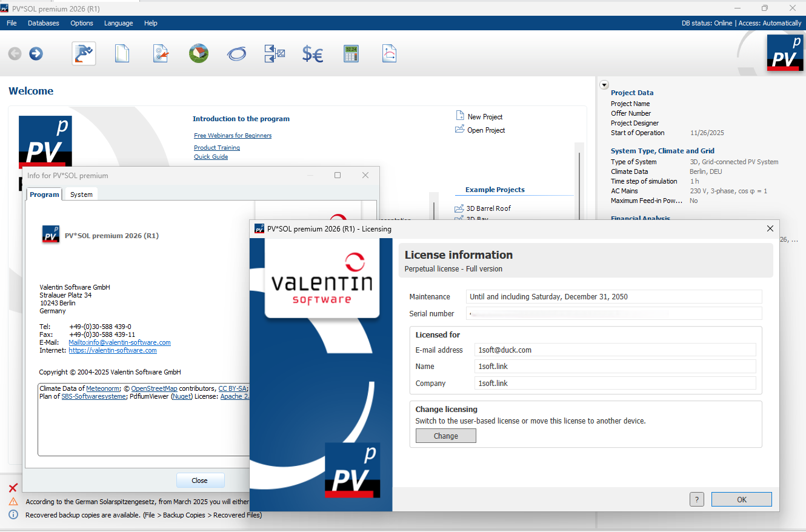
Task: Open the Options menu
Action: coord(82,23)
